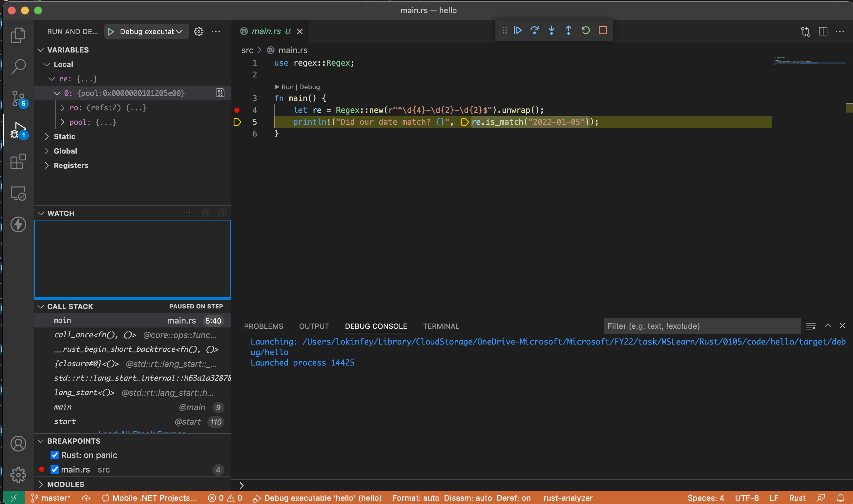
Task: Click the Step Into debug icon
Action: coord(551,31)
